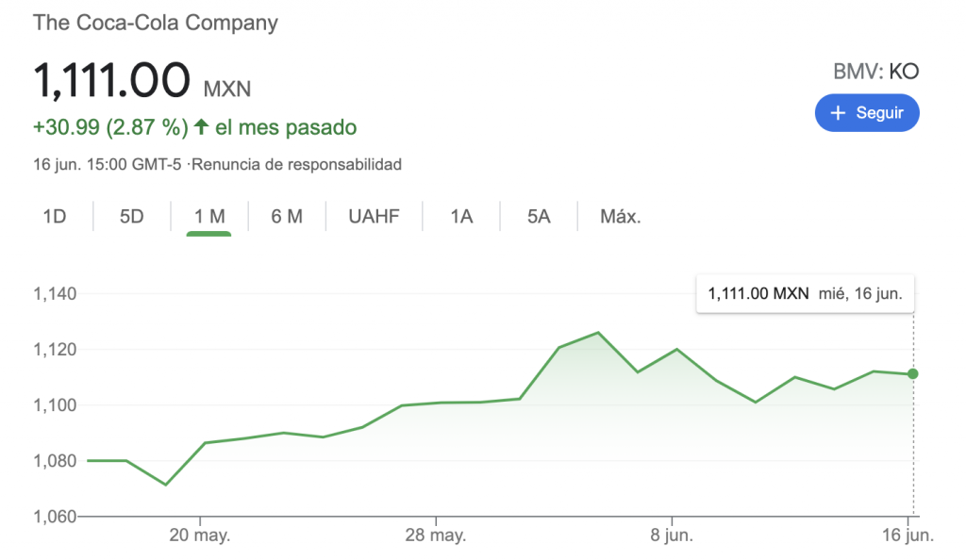Viewport: 966px width, 560px height.
Task: Select the 5D time range tab
Action: pyautogui.click(x=131, y=216)
